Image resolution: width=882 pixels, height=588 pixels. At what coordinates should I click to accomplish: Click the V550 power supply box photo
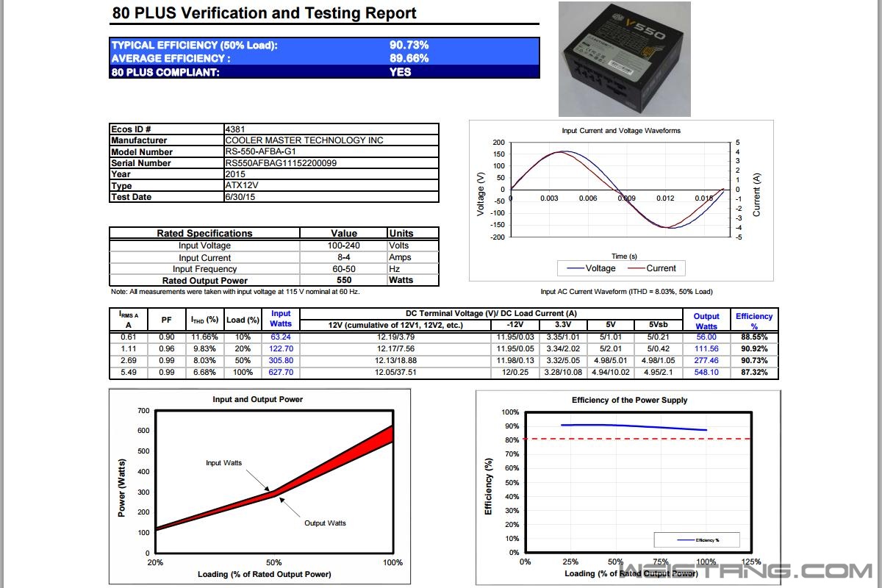[625, 59]
